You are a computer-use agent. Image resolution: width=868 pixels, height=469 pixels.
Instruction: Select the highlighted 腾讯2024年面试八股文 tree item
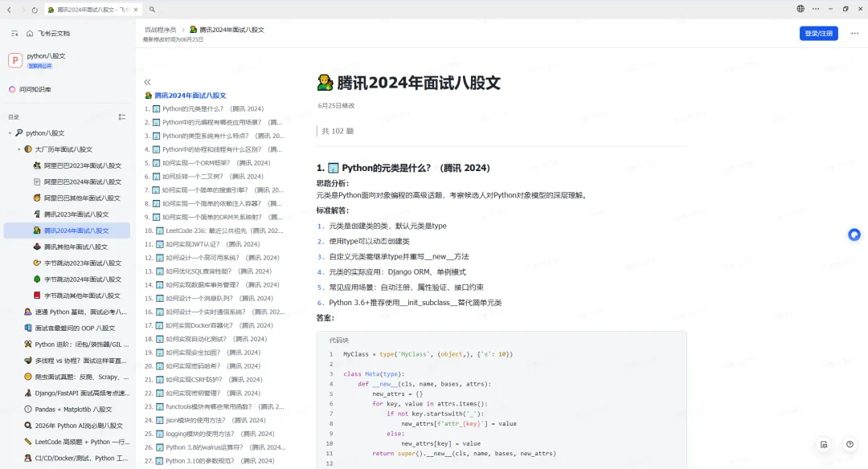67,230
